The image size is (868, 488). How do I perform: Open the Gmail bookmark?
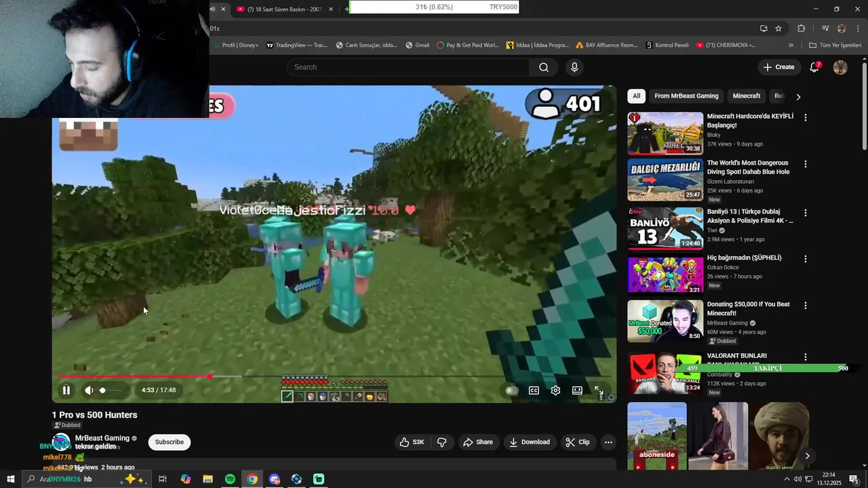pos(418,45)
